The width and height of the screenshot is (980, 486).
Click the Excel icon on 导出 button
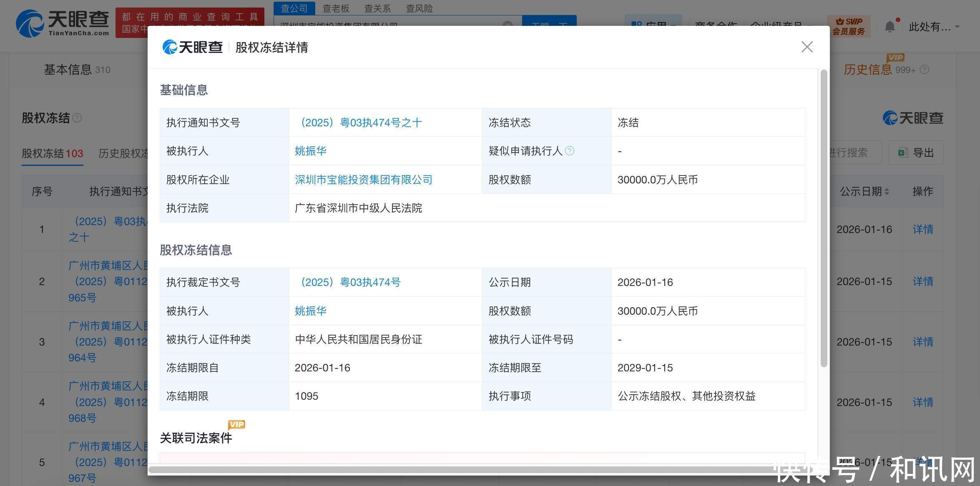coord(903,153)
